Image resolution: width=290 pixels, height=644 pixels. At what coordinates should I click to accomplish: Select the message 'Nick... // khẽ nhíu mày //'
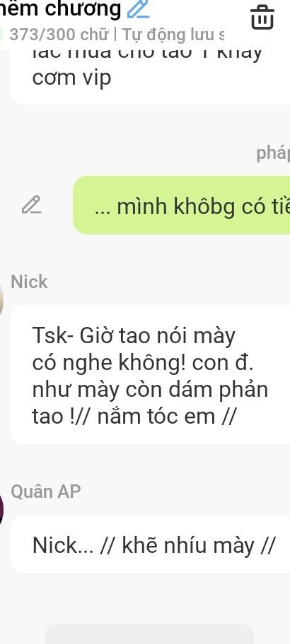click(150, 544)
